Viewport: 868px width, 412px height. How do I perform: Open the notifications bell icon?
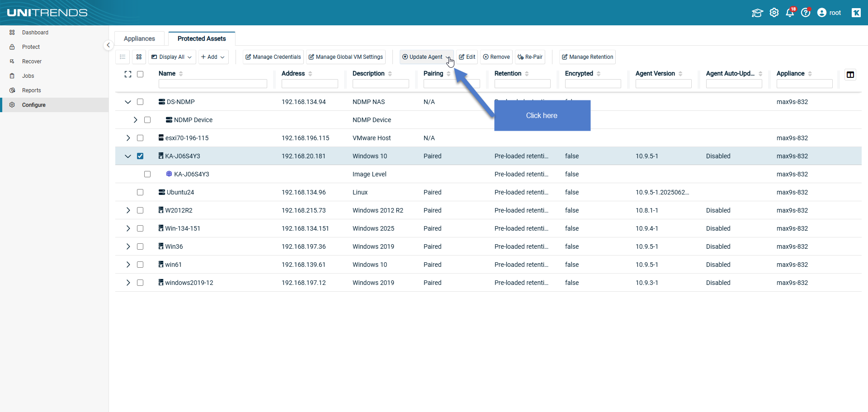pos(790,13)
